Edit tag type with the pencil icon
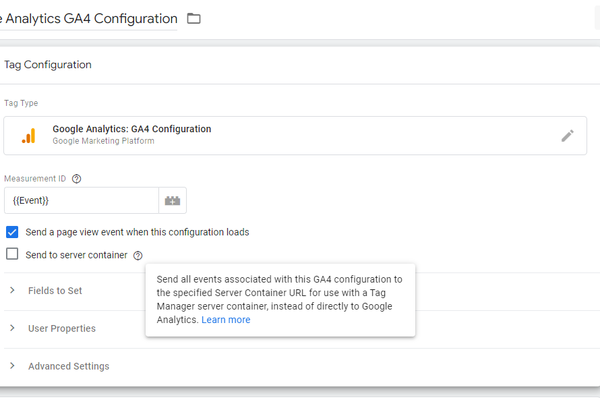Screen dimensions: 600x400 pos(567,136)
